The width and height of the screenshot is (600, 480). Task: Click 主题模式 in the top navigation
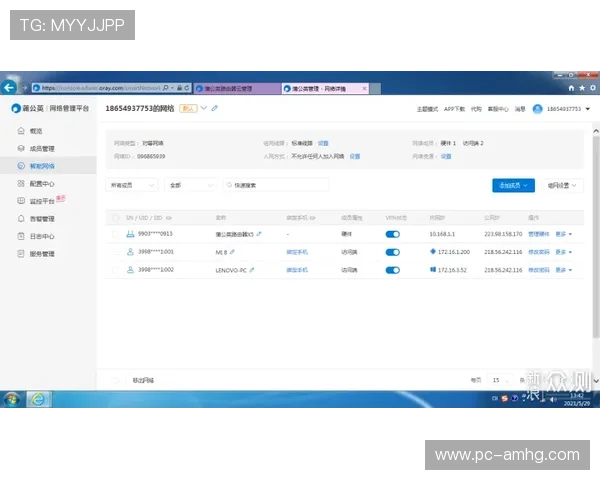(427, 109)
